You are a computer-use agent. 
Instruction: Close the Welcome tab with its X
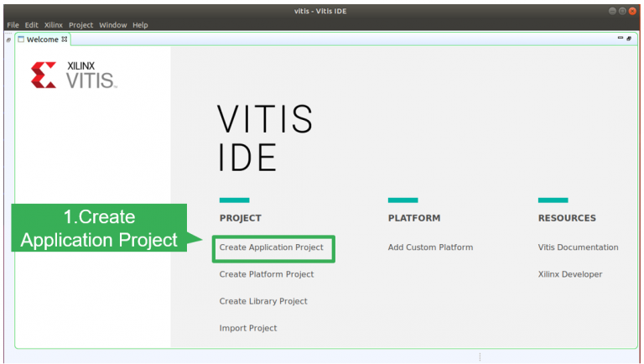tap(65, 39)
